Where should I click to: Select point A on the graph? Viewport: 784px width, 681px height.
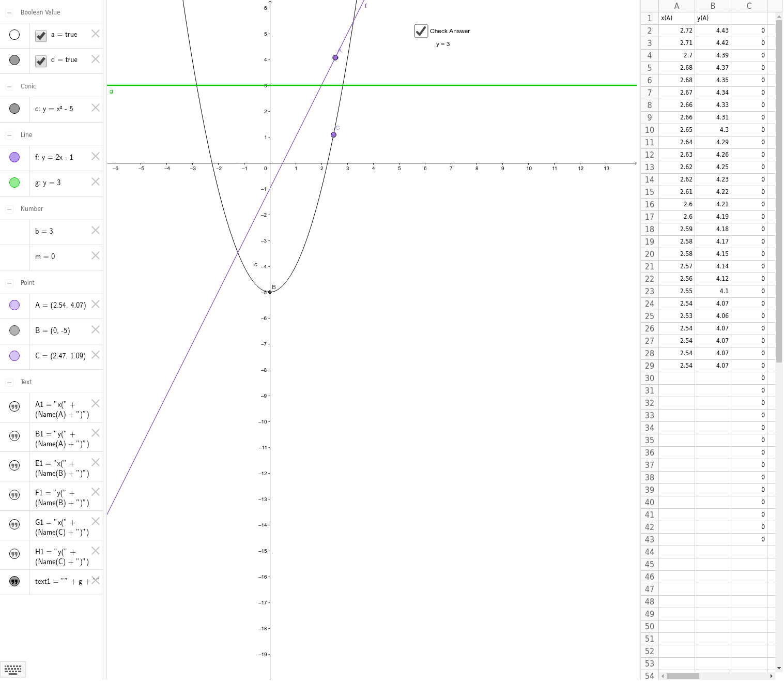pyautogui.click(x=335, y=57)
